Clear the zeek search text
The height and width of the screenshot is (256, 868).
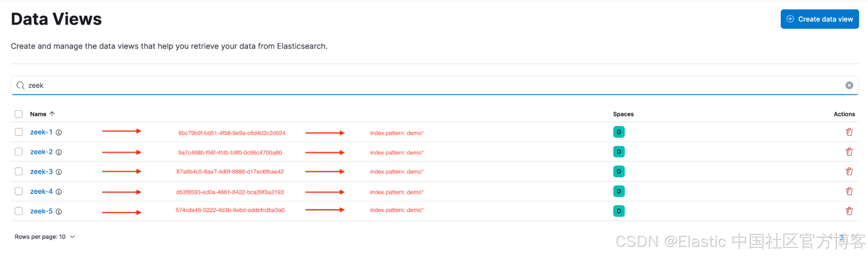(849, 86)
